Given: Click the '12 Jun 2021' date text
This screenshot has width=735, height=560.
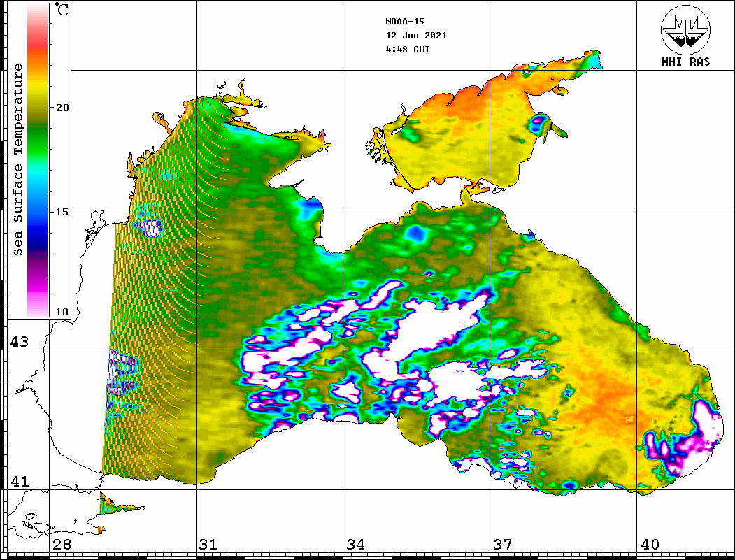Looking at the screenshot, I should [x=416, y=36].
